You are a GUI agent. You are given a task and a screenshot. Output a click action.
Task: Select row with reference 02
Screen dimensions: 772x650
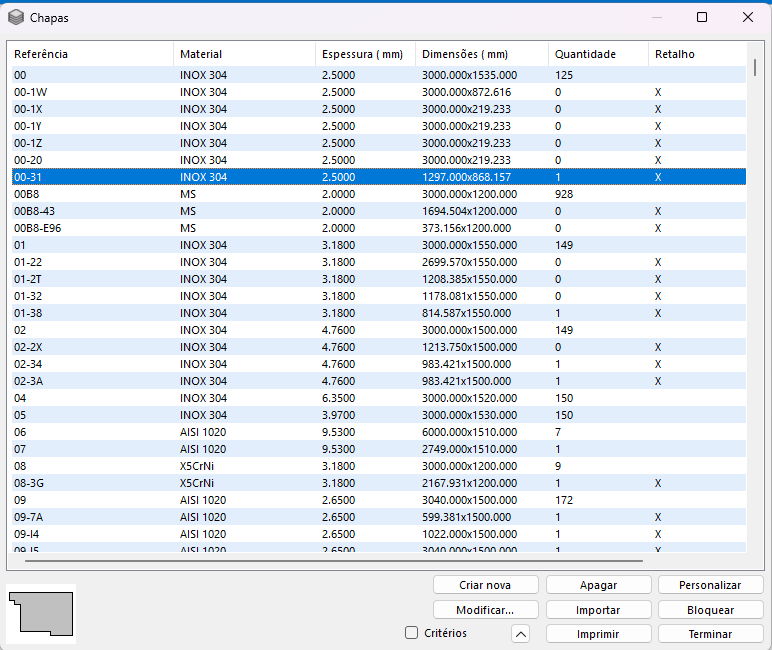click(x=379, y=330)
